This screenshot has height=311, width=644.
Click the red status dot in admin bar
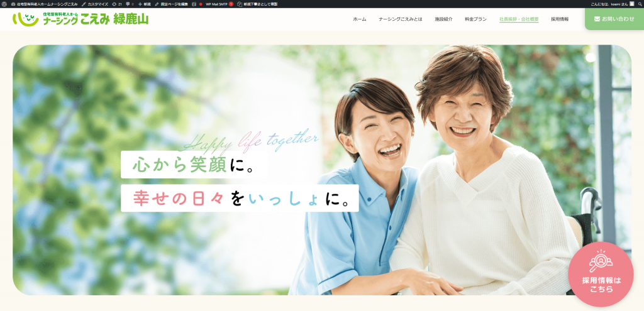pos(201,4)
